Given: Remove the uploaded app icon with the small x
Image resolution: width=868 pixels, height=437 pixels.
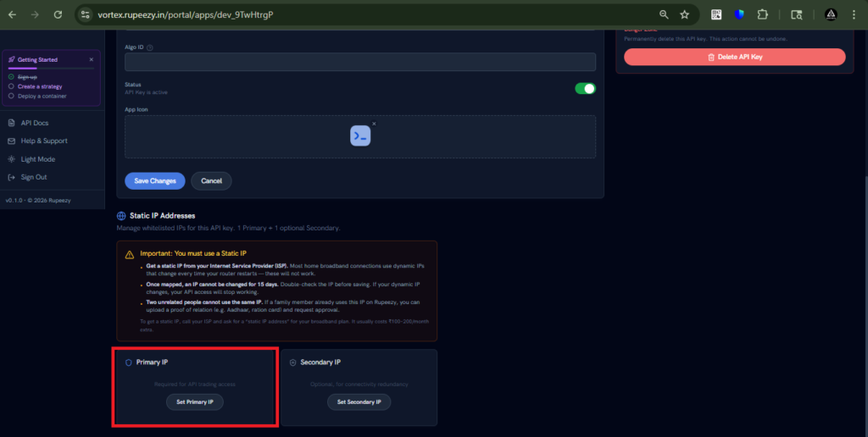Looking at the screenshot, I should point(374,124).
